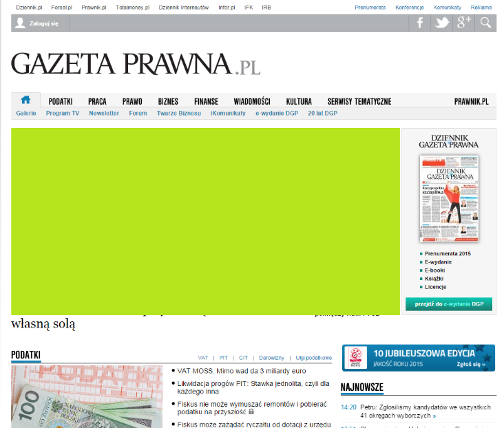Go to home via house icon
The image size is (504, 428).
click(x=25, y=100)
